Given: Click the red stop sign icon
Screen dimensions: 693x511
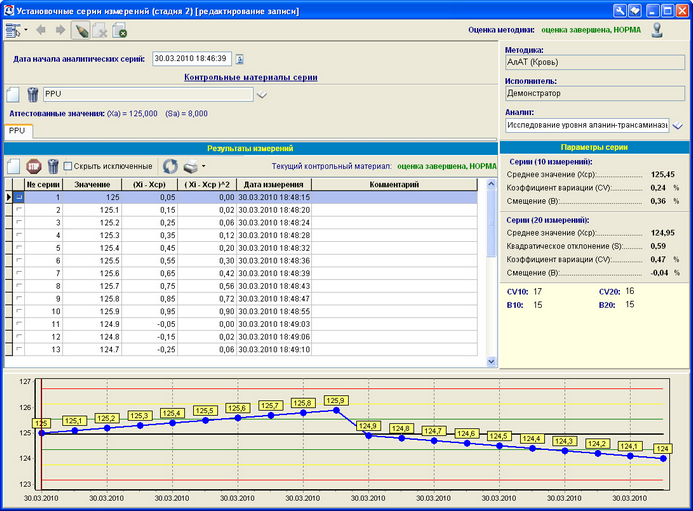Looking at the screenshot, I should tap(33, 166).
